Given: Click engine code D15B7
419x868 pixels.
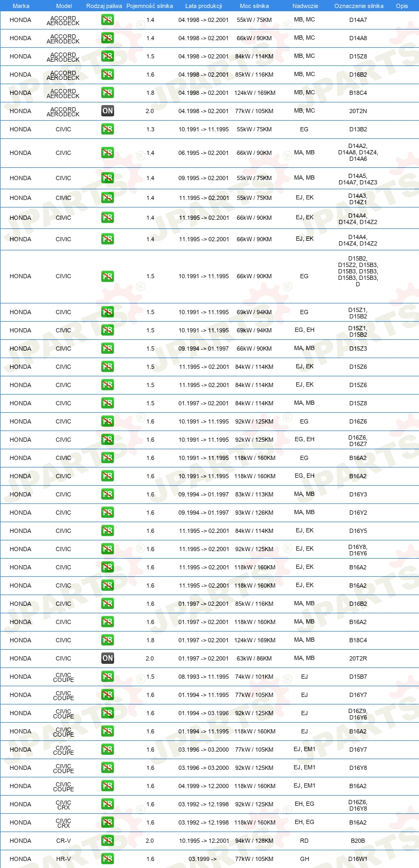Looking at the screenshot, I should (x=358, y=677).
